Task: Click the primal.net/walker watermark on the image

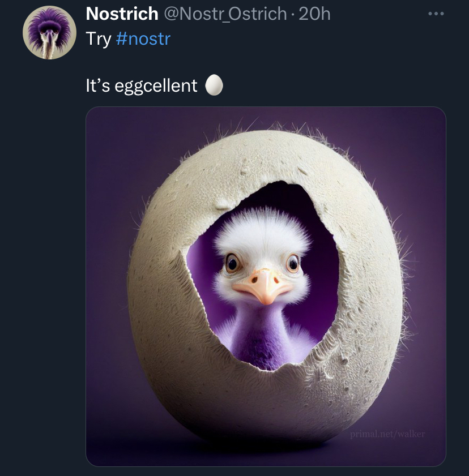Action: click(387, 434)
